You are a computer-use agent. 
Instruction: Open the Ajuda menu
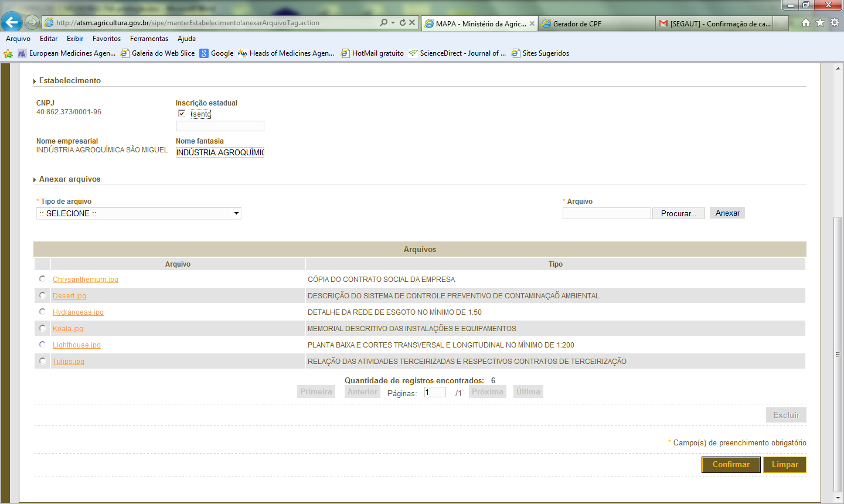coord(186,39)
